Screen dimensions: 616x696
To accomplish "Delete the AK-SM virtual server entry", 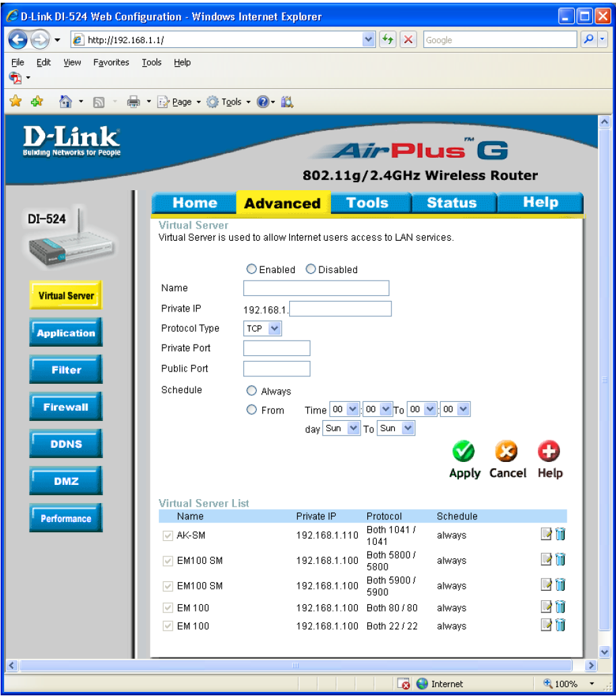I will coord(561,534).
